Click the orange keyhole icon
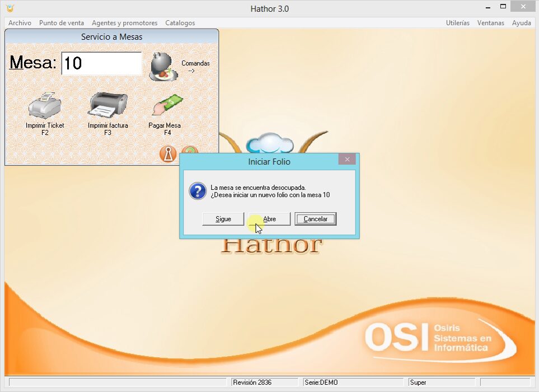The height and width of the screenshot is (392, 539). (x=168, y=153)
